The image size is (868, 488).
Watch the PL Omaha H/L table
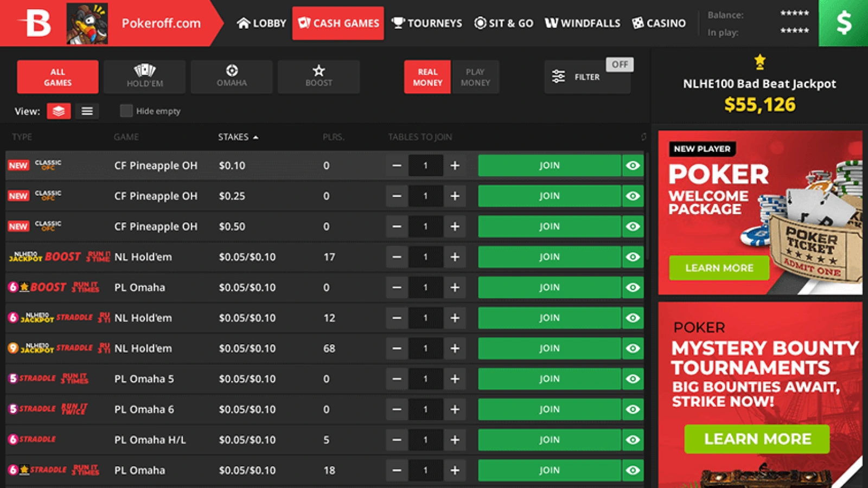[633, 440]
